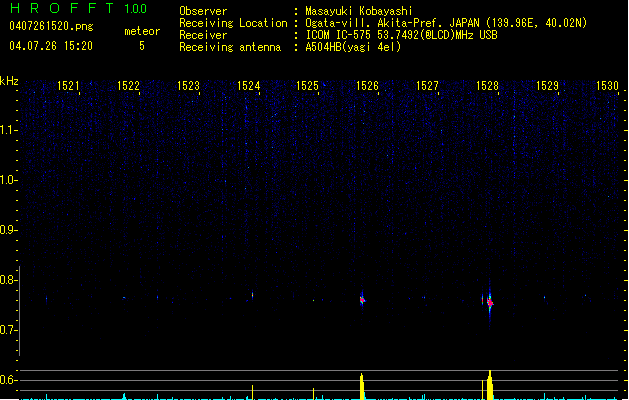
Task: Click the 0.7 frequency axis label
Action: (x=9, y=330)
